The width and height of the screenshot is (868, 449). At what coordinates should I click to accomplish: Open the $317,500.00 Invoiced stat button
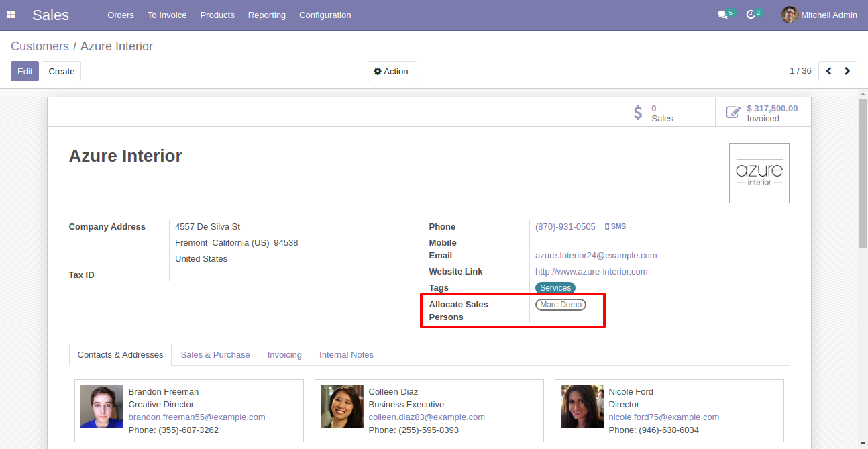coord(763,113)
